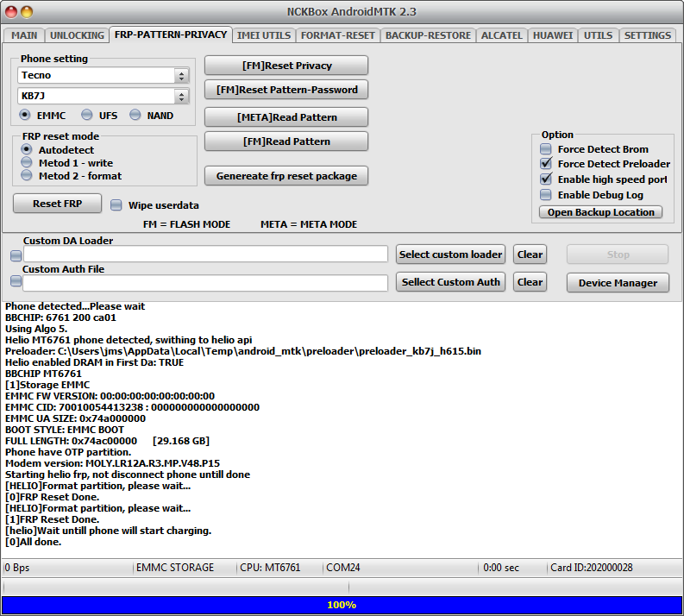
Task: Click Sellect Custom Auth button
Action: click(450, 282)
